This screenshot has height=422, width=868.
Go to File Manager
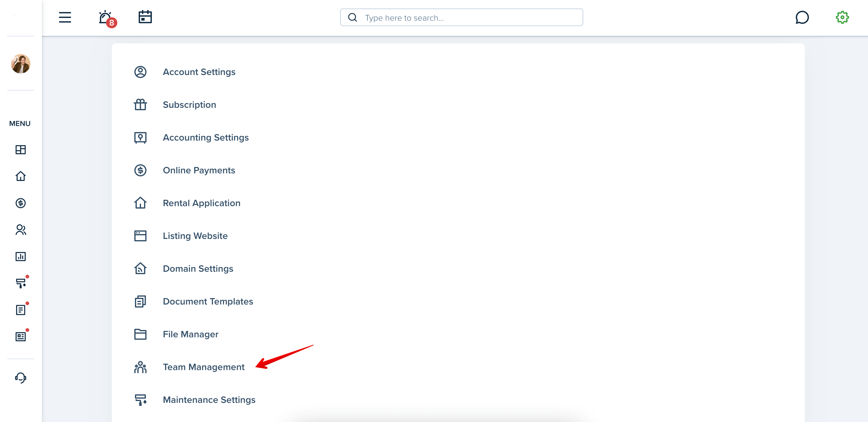(191, 334)
